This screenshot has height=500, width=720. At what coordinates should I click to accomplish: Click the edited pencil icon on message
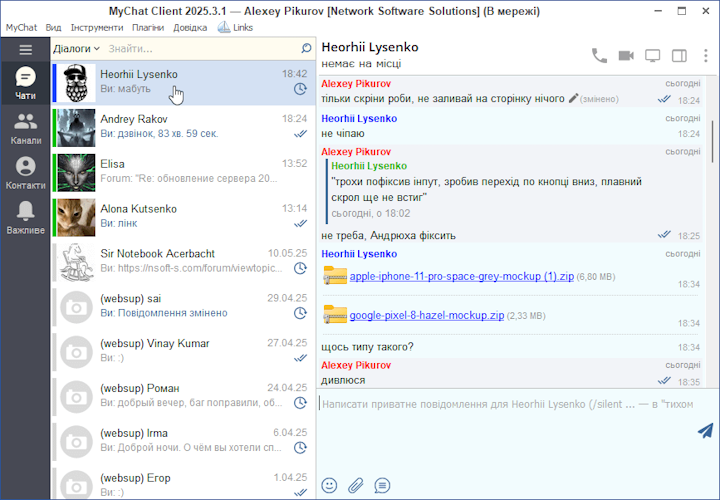pyautogui.click(x=573, y=98)
